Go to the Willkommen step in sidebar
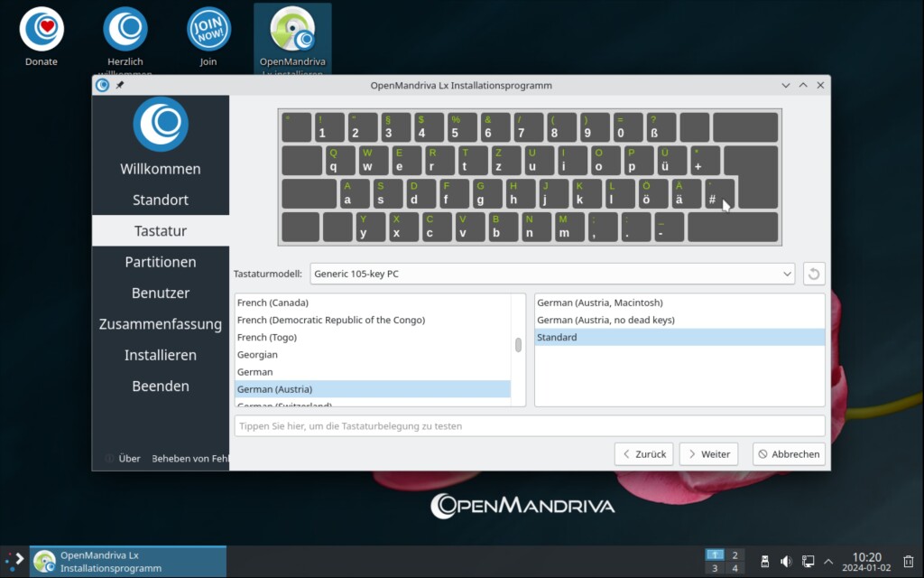Image resolution: width=924 pixels, height=578 pixels. pyautogui.click(x=161, y=169)
